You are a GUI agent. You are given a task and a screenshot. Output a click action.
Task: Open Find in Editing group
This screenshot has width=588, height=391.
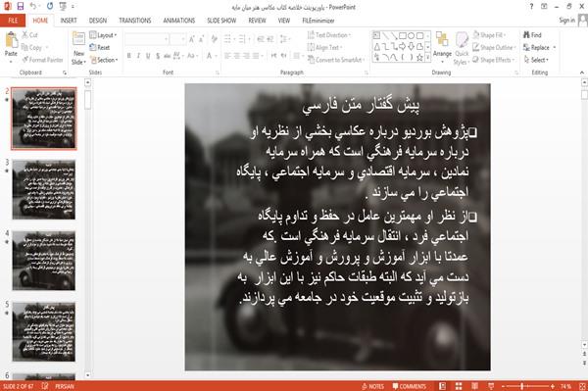532,35
